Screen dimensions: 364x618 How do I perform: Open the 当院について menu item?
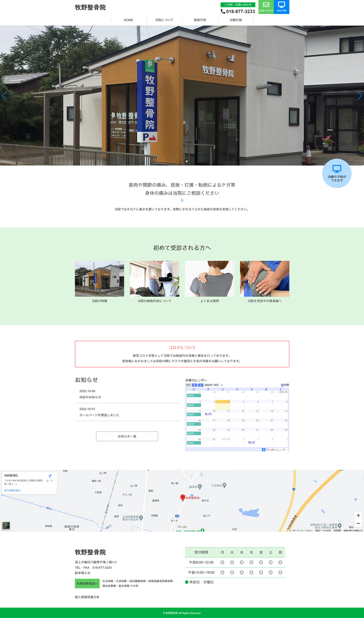click(x=164, y=20)
